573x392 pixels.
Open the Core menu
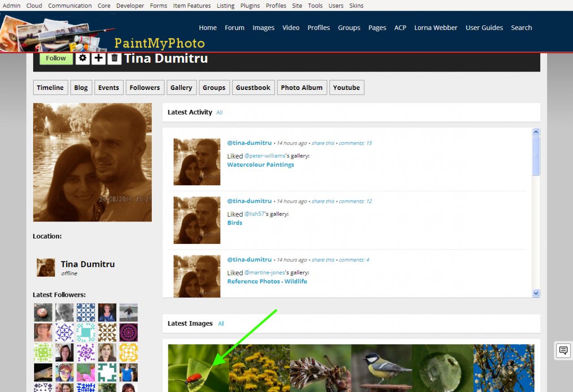click(104, 6)
